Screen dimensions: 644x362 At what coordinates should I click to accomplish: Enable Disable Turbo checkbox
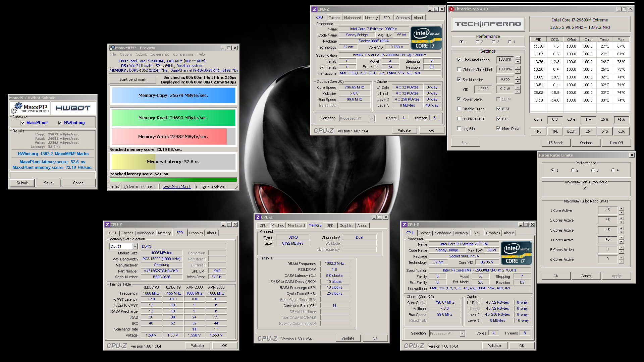point(459,109)
